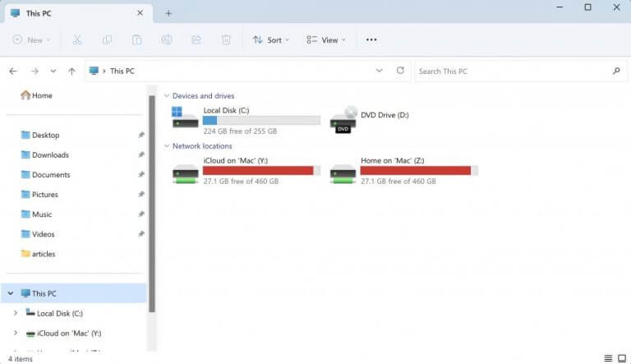Select This PC in navigation tree
631x364 pixels.
(x=74, y=293)
